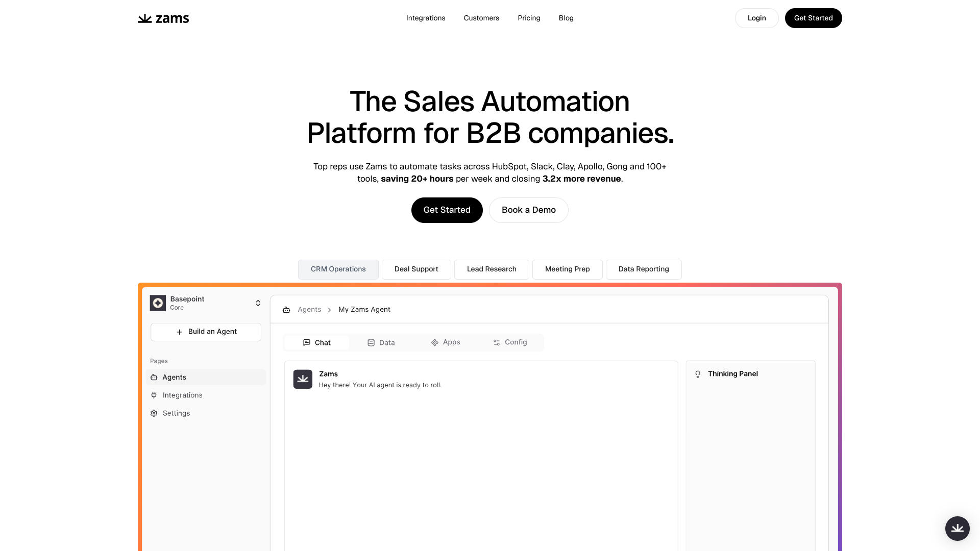Click Build an Agent button

pos(206,332)
